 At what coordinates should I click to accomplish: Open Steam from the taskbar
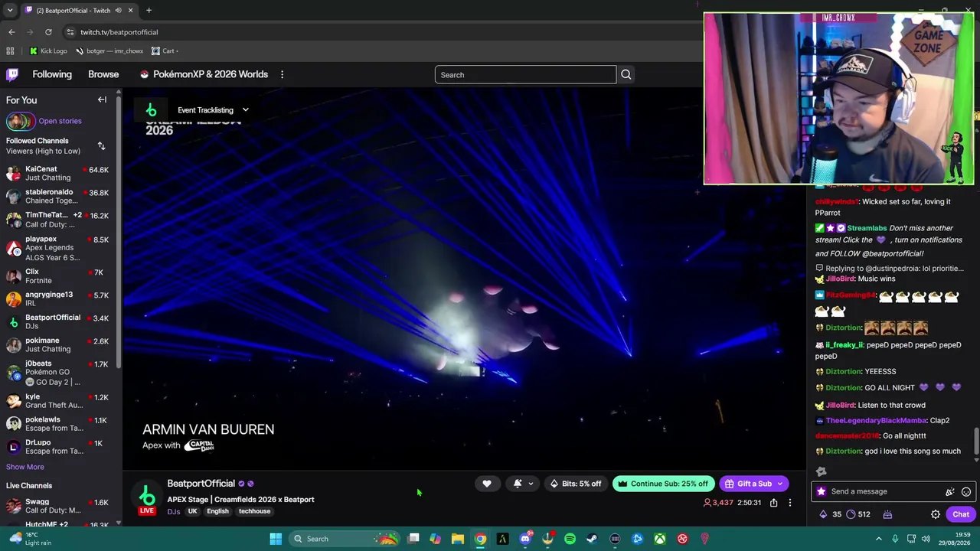[x=592, y=539]
